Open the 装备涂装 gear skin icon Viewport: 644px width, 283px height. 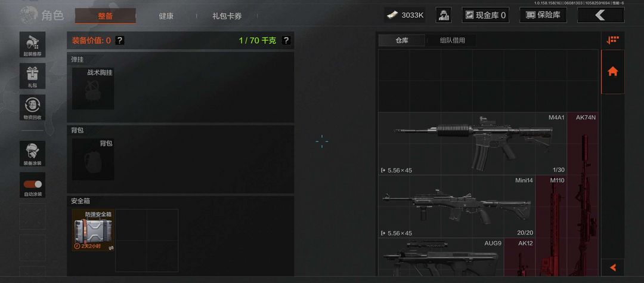[32, 154]
